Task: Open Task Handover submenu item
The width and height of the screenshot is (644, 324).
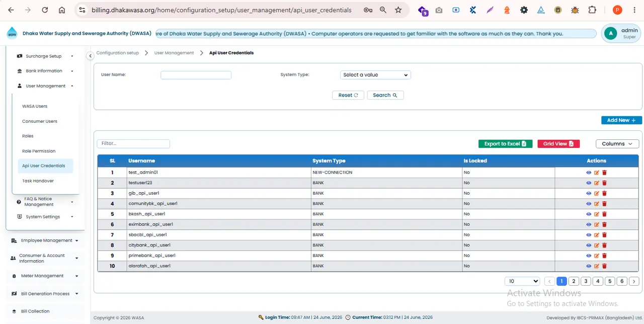Action: click(38, 181)
